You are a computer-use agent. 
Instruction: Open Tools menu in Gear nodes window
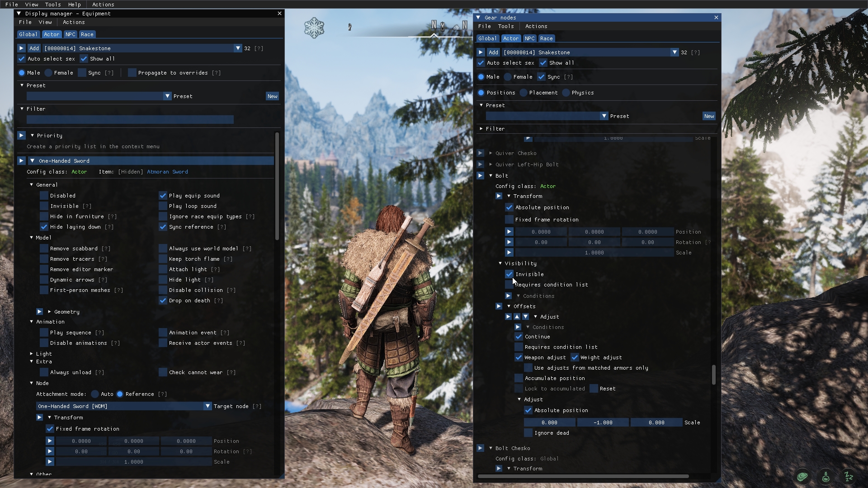[x=506, y=26]
